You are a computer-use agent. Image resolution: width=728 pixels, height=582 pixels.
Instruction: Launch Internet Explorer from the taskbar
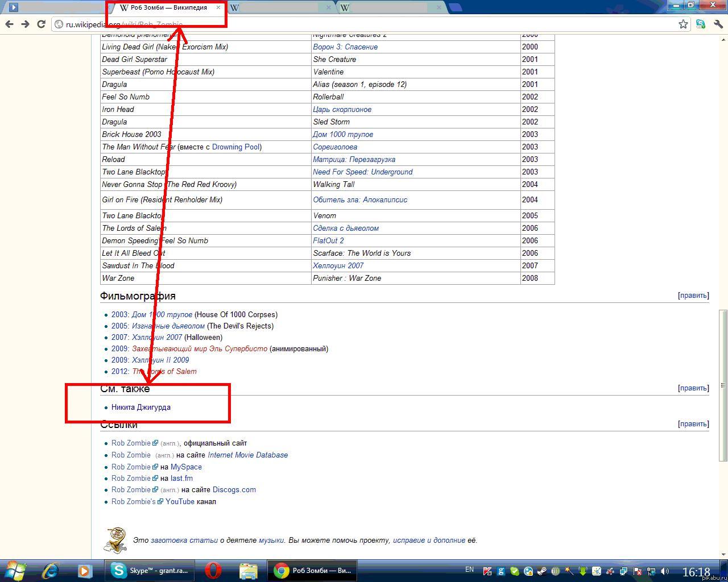pyautogui.click(x=50, y=570)
